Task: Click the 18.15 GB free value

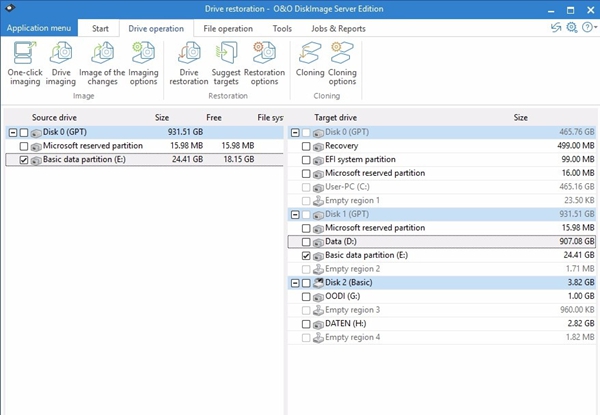Action: 239,159
